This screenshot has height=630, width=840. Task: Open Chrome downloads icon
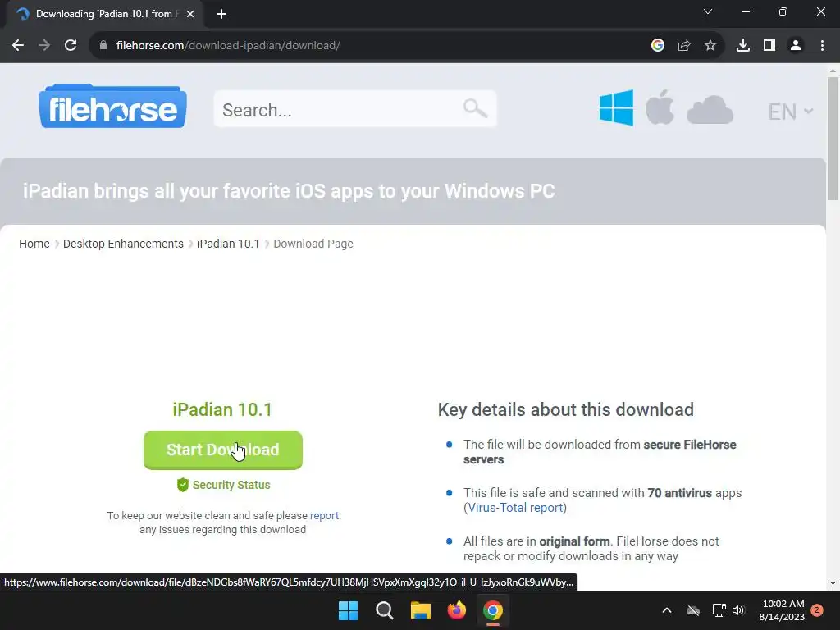point(742,46)
